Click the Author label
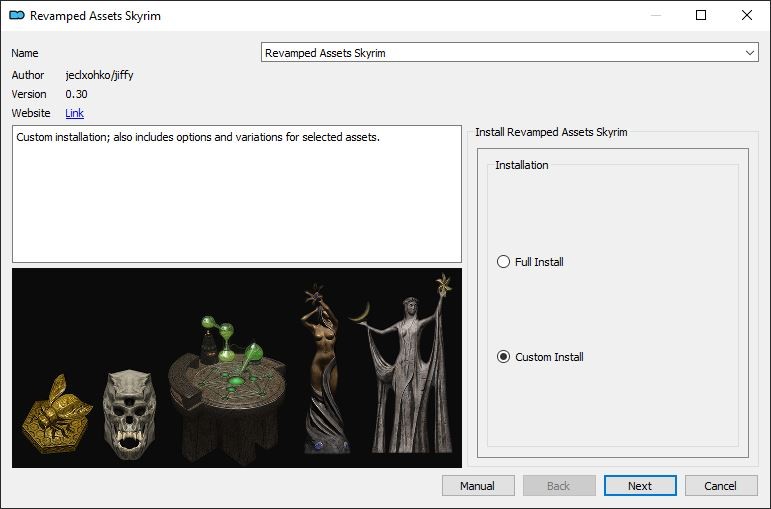The width and height of the screenshot is (771, 509). 28,75
